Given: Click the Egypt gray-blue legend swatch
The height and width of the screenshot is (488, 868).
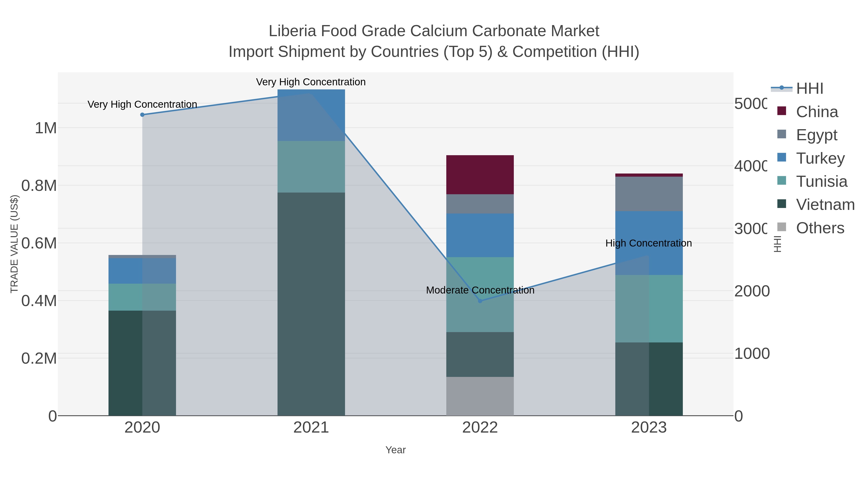Looking at the screenshot, I should [x=782, y=134].
